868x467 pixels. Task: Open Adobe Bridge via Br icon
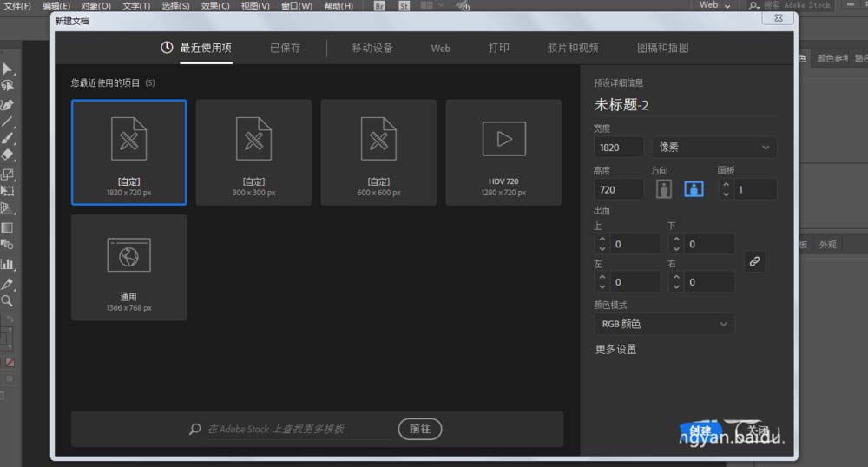[379, 6]
